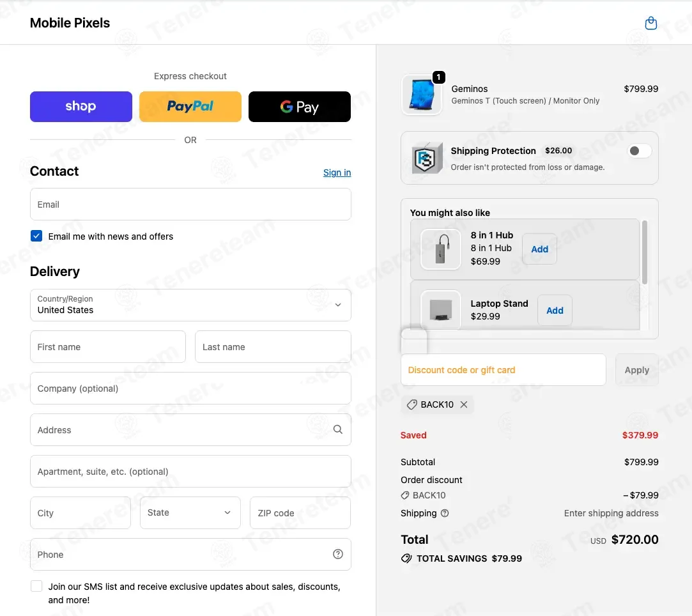This screenshot has width=692, height=616.
Task: Click the −$79.99 order discount value
Action: point(641,495)
